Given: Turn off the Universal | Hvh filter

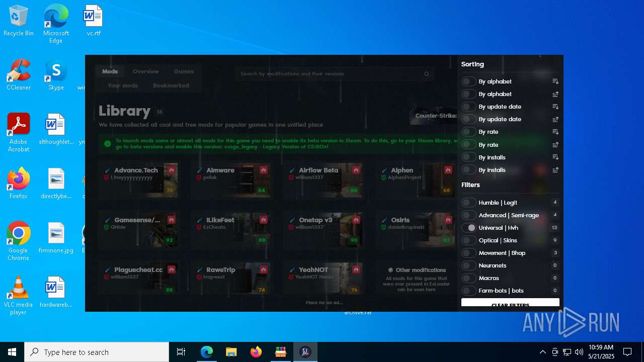Looking at the screenshot, I should pos(468,228).
